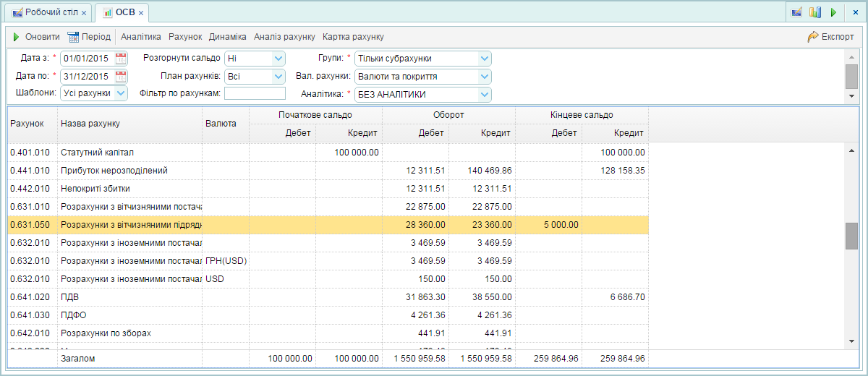868x376 pixels.
Task: Click Кредит header under Оборот
Action: pos(482,133)
